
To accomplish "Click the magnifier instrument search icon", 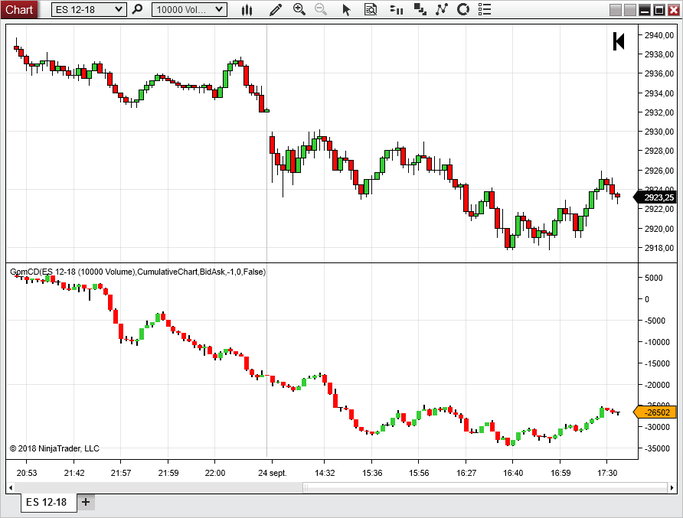I will (139, 10).
